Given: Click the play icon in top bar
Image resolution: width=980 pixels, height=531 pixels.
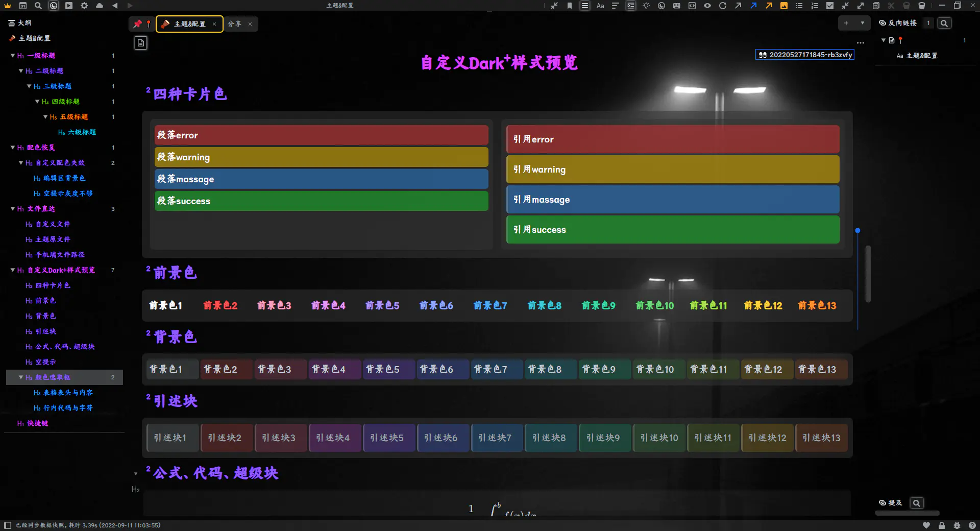Looking at the screenshot, I should point(69,6).
